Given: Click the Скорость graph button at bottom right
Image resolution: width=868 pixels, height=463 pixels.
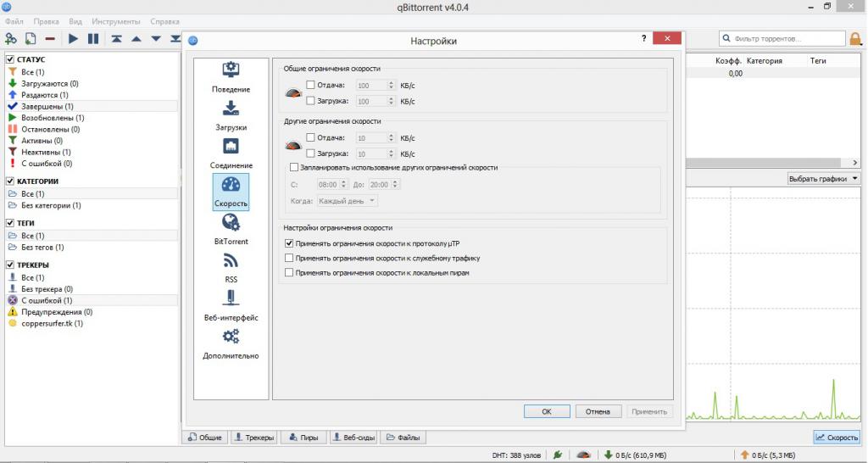Looking at the screenshot, I should pyautogui.click(x=837, y=438).
